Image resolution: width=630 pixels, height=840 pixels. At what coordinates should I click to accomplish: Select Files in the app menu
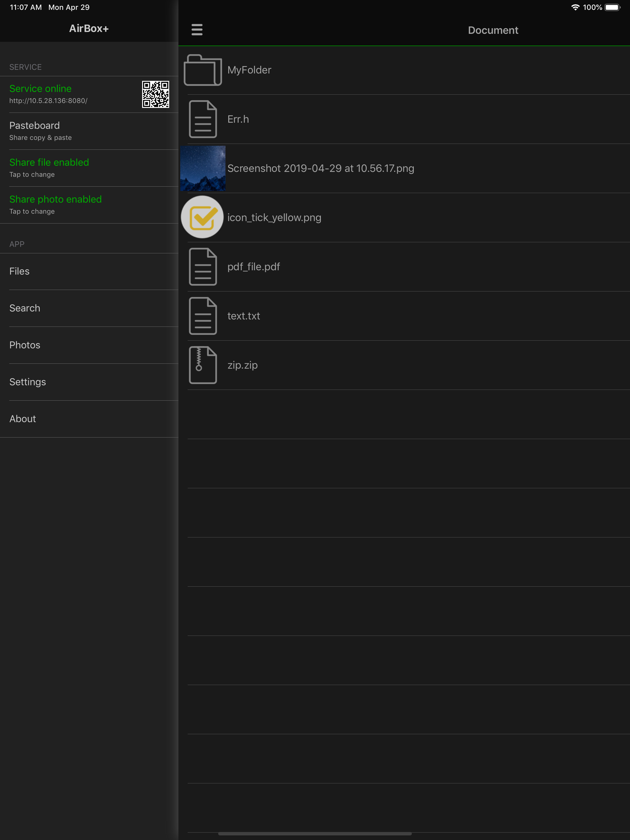click(19, 271)
